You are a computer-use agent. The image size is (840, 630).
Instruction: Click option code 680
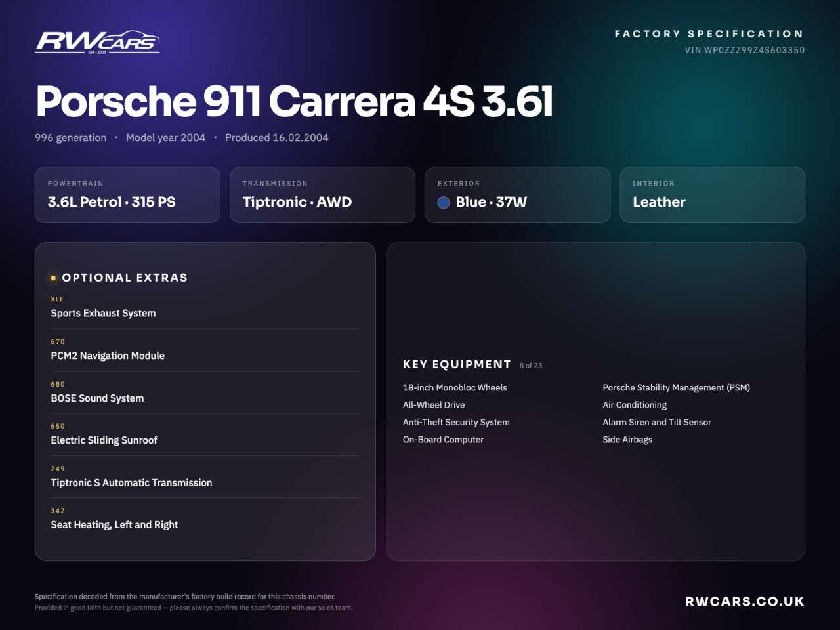[58, 384]
